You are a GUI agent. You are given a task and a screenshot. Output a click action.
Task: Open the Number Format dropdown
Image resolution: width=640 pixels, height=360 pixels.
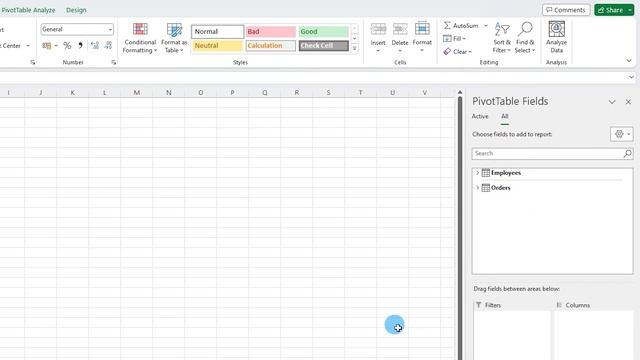pyautogui.click(x=110, y=29)
